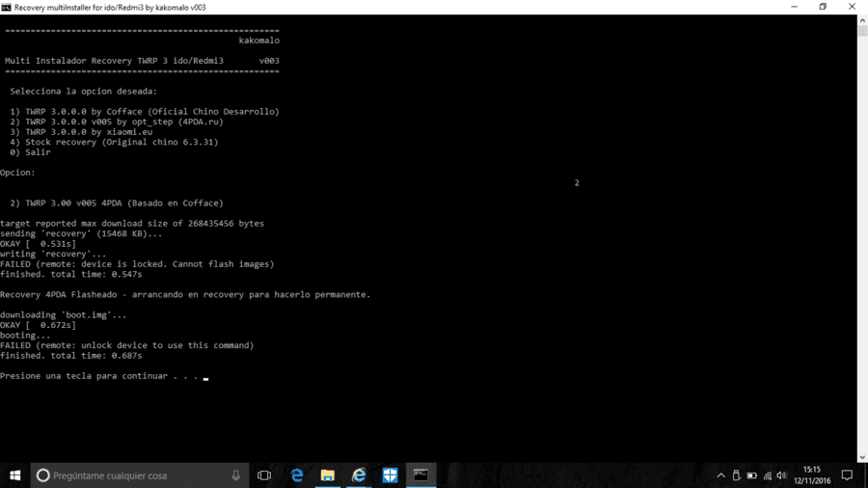Click 'finished. total time: 0.687s' line
Viewport: 868px width, 488px height.
click(70, 356)
